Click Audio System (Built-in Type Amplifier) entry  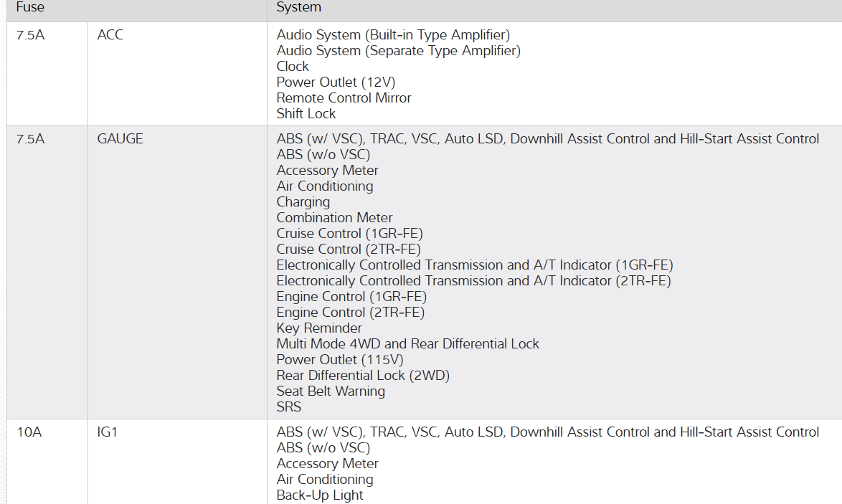tap(393, 34)
